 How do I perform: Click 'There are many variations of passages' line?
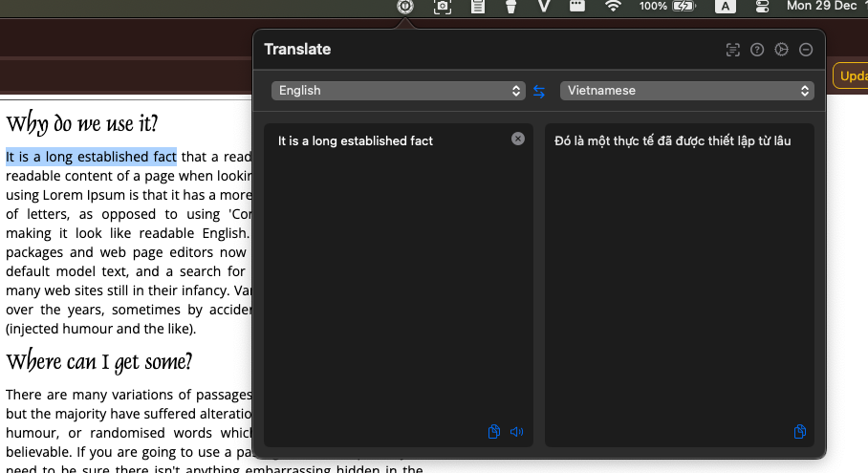pos(129,395)
